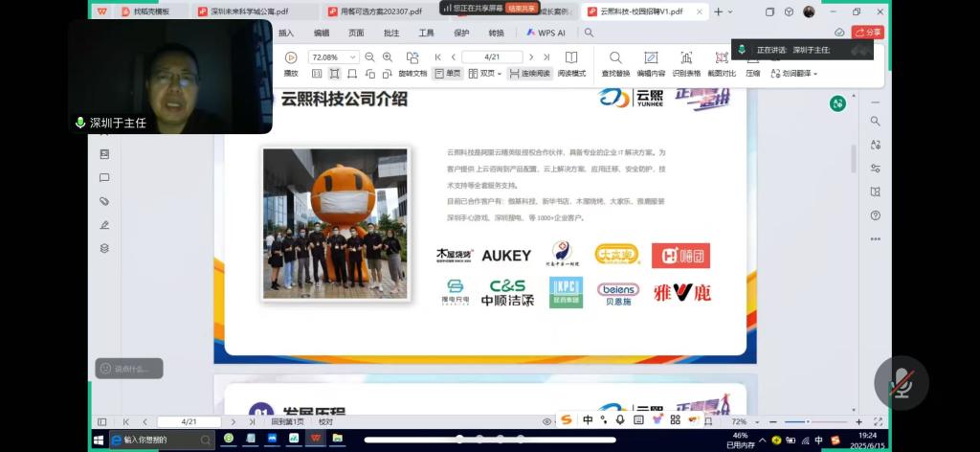The image size is (980, 452).
Task: Open the 插入 menu
Action: click(285, 33)
